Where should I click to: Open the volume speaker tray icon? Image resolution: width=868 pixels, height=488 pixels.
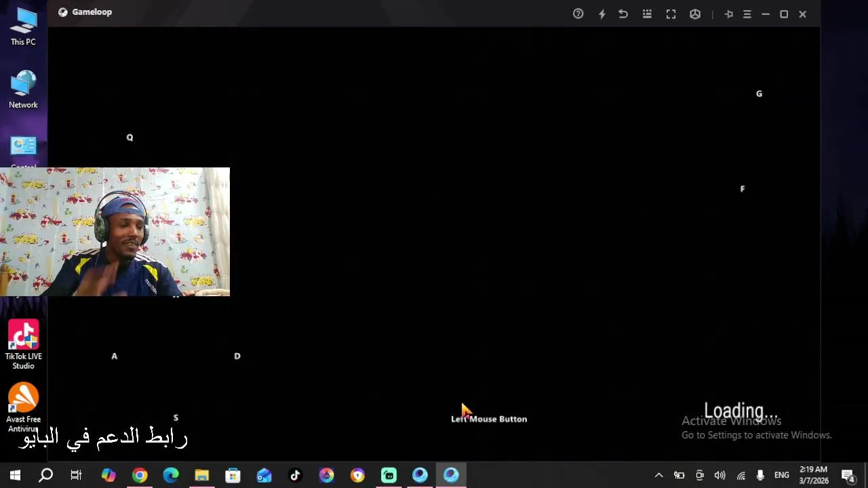[x=720, y=475]
